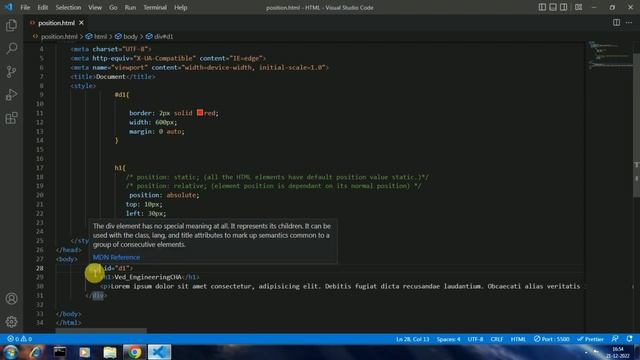Open the Help menu
Screen dimensions: 640x360
180,7
